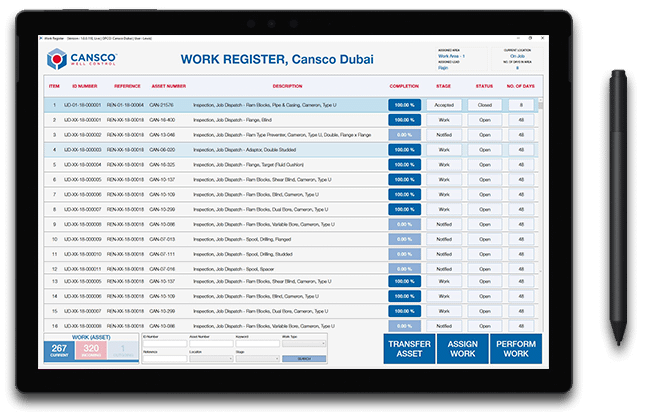This screenshot has height=414, width=658.
Task: Click the On Job current location value
Action: tap(517, 56)
